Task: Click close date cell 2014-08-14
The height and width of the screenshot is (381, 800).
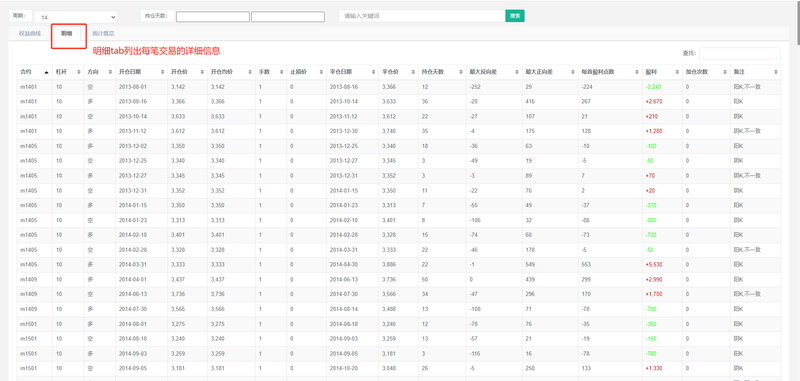Action: (x=344, y=309)
